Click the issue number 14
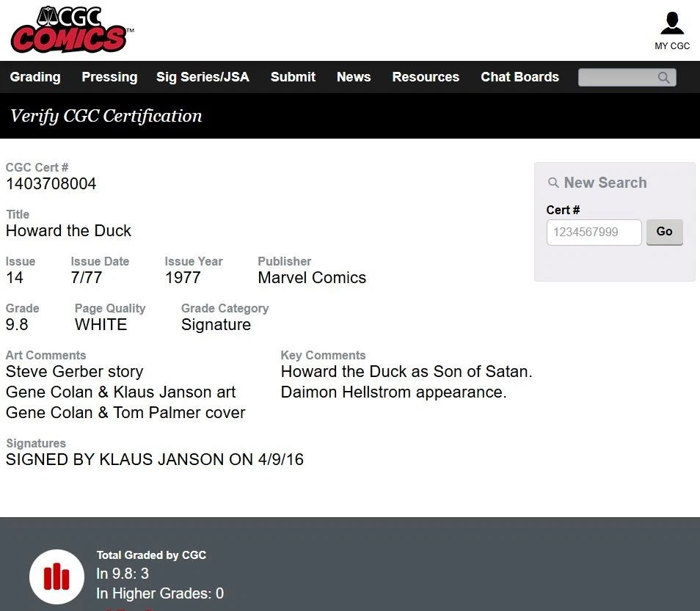Screen dimensions: 700x611 pyautogui.click(x=14, y=277)
